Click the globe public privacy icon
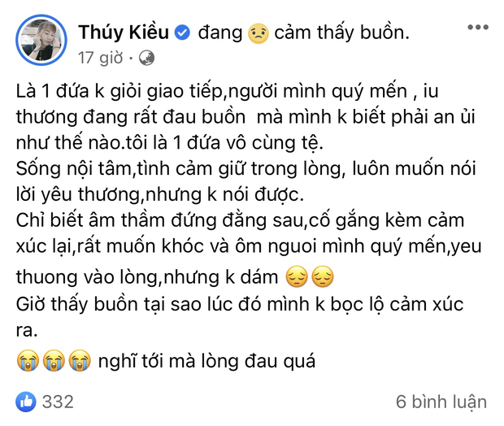Screen dimensions: 504x426 pyautogui.click(x=146, y=58)
